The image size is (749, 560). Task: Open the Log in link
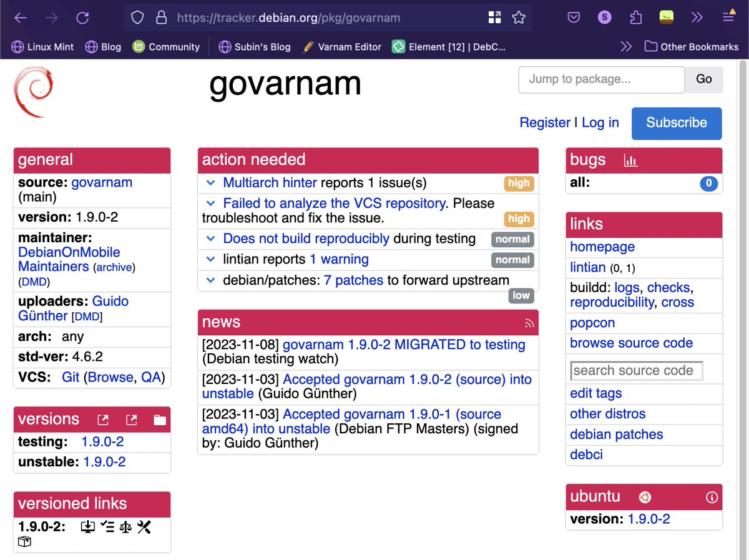[x=600, y=123]
